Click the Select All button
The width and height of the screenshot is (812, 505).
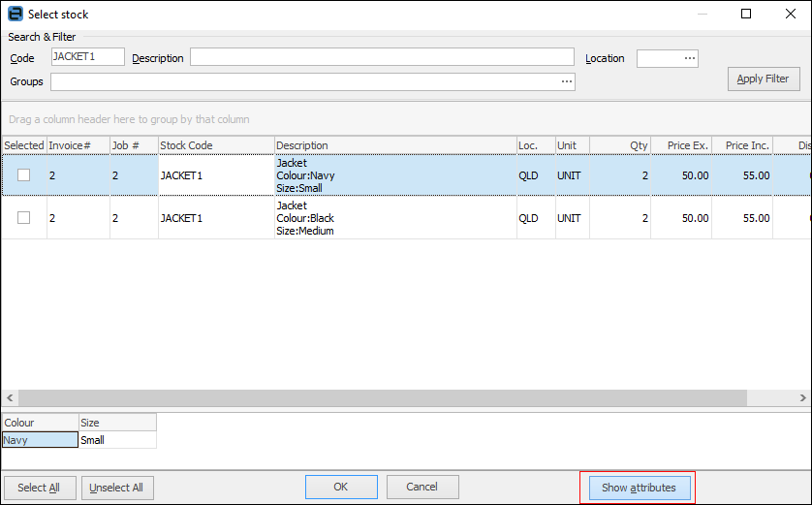pyautogui.click(x=40, y=488)
